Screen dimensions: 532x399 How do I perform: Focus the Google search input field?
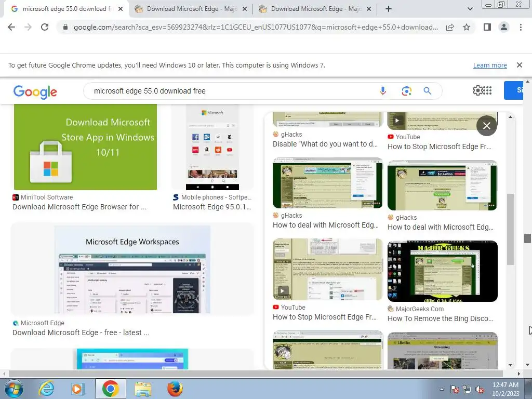[x=234, y=91]
